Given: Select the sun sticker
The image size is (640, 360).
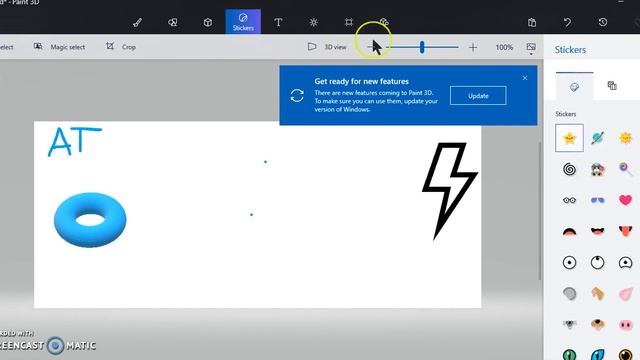Looking at the screenshot, I should point(625,138).
